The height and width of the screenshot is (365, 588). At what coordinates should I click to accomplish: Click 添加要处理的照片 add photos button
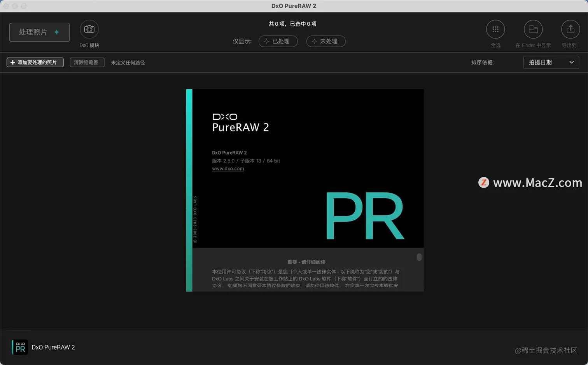pos(35,63)
